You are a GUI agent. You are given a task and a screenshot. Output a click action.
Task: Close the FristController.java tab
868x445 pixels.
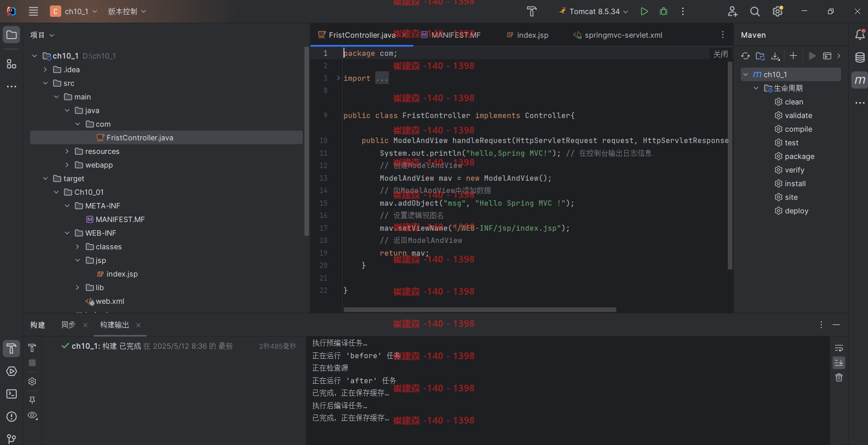coord(404,35)
